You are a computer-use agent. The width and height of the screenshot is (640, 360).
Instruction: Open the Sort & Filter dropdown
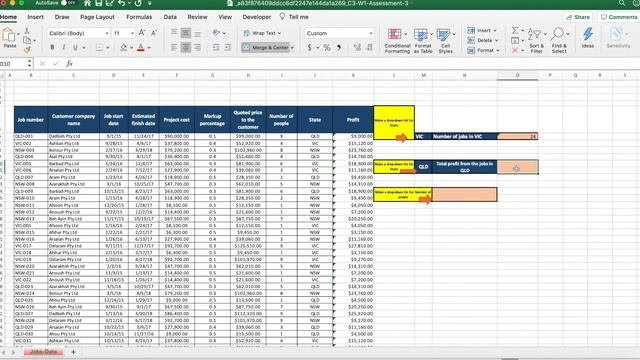[x=536, y=40]
